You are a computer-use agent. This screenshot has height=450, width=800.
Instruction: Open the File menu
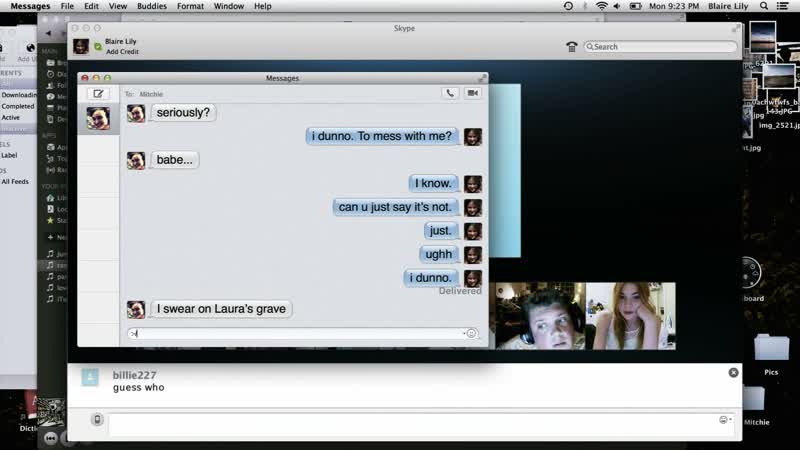pos(67,6)
